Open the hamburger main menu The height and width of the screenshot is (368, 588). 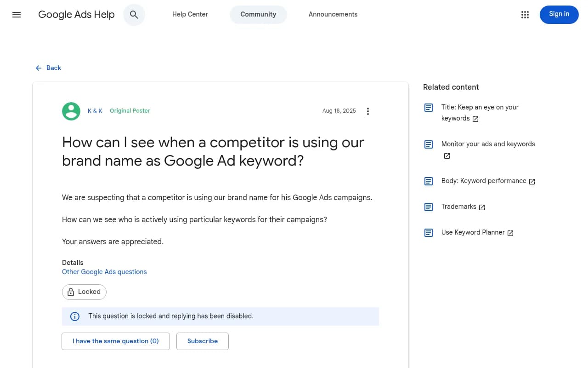coord(17,15)
